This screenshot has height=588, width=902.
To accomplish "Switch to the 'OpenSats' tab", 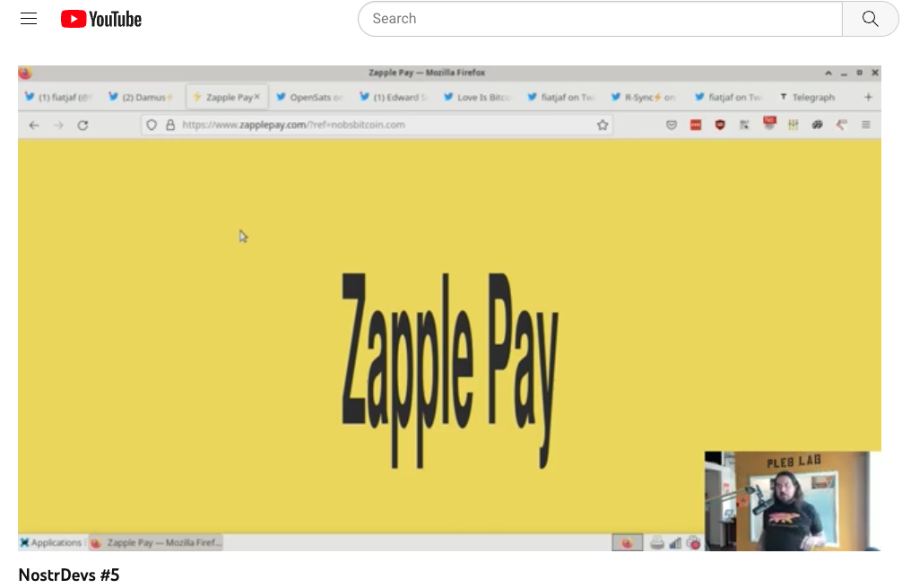I will pyautogui.click(x=309, y=97).
